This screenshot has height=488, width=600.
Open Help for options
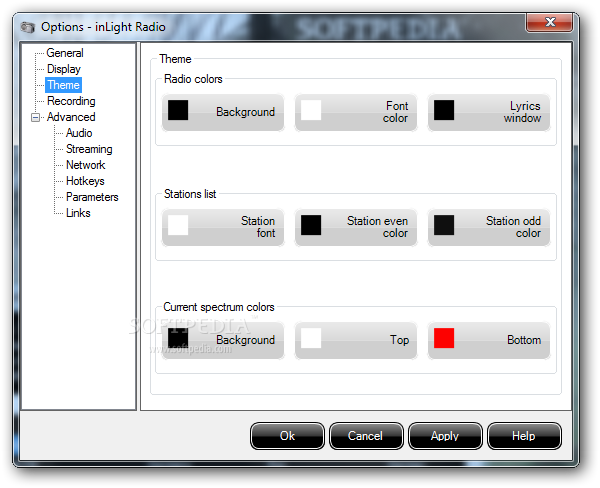[x=524, y=436]
